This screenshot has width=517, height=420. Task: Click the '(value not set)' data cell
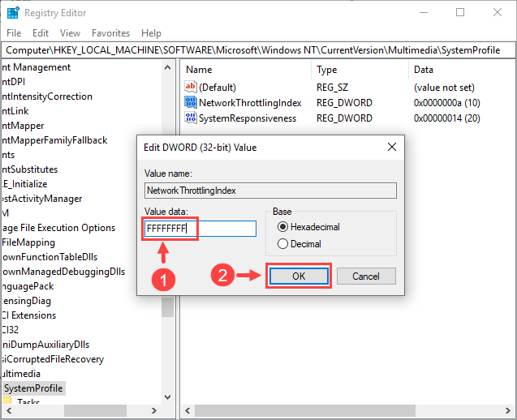[x=444, y=88]
